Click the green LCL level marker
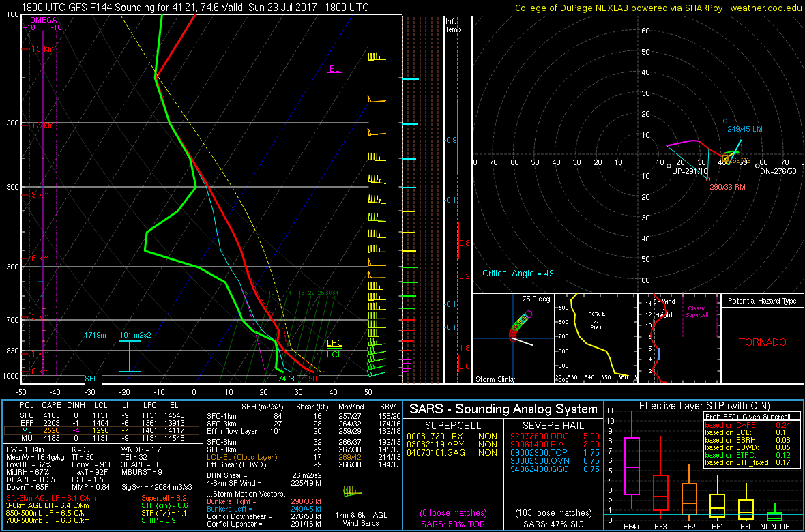This screenshot has height=532, width=805. coord(334,354)
